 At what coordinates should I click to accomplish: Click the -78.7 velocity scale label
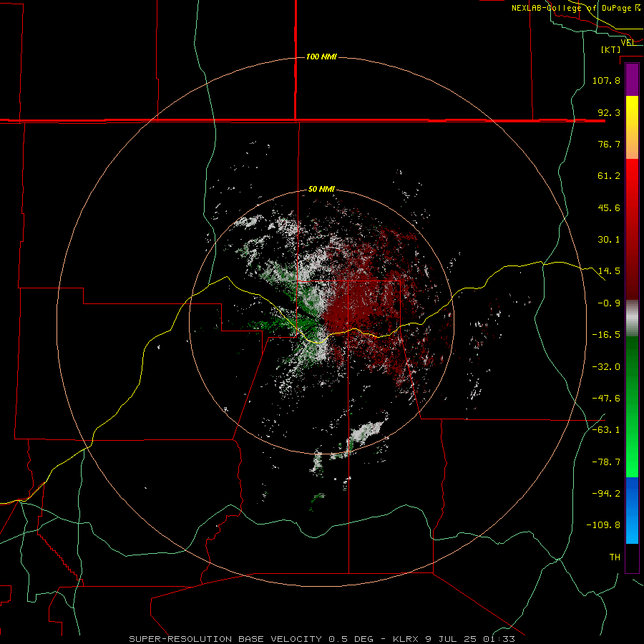coord(606,462)
